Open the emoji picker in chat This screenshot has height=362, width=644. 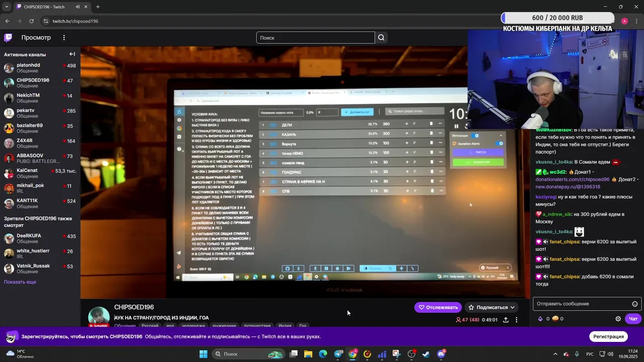coord(635,304)
